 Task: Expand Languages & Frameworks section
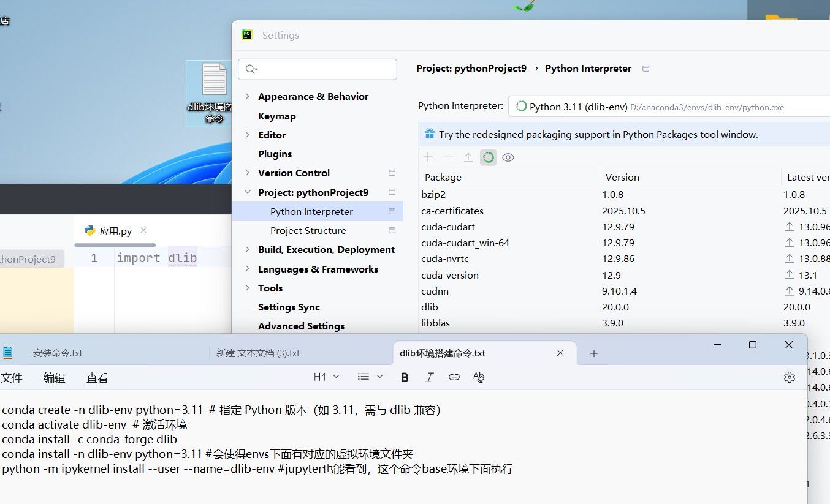248,269
